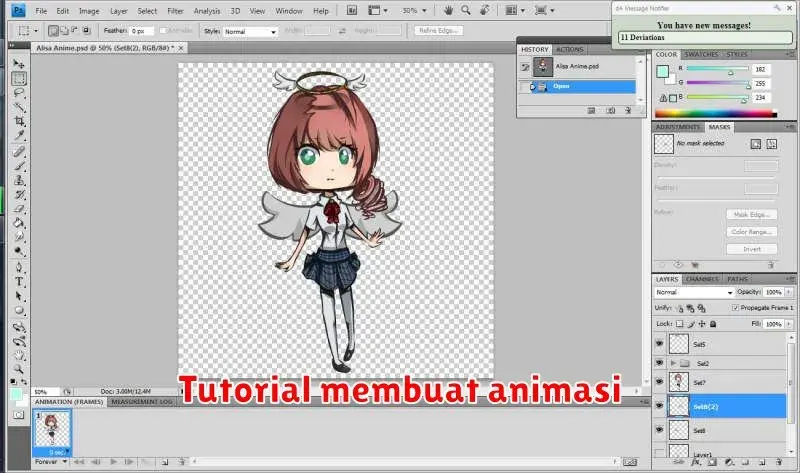The height and width of the screenshot is (473, 800).
Task: Click the foreground color swatch in toolbox
Action: pos(15,394)
